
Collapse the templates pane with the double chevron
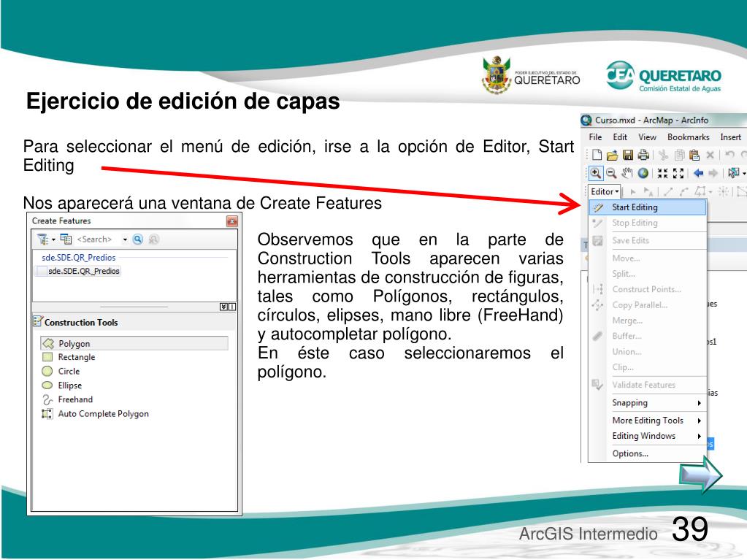(x=223, y=307)
